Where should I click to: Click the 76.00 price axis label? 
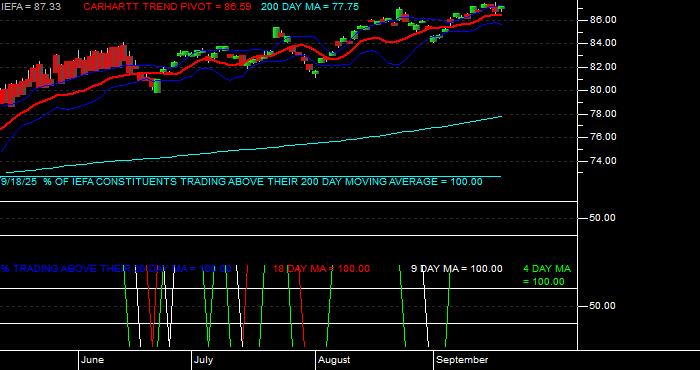pyautogui.click(x=603, y=137)
